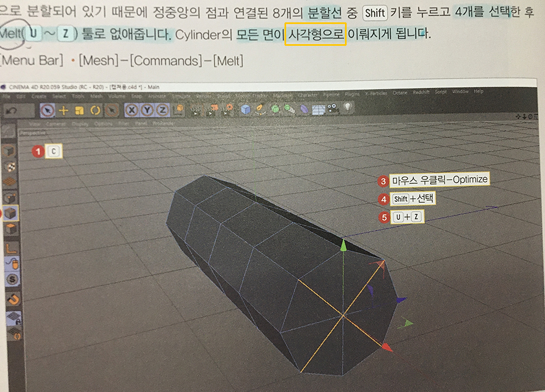
Task: Open the viewport Cameras menu
Action: 56,124
